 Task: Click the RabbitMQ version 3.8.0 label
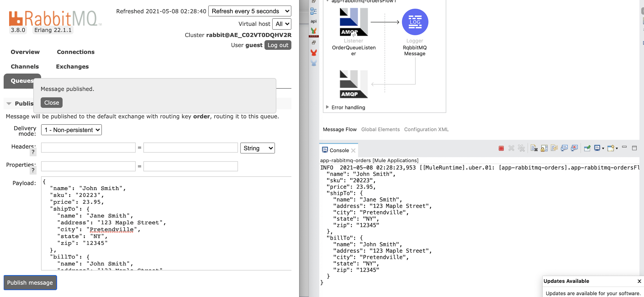(18, 30)
